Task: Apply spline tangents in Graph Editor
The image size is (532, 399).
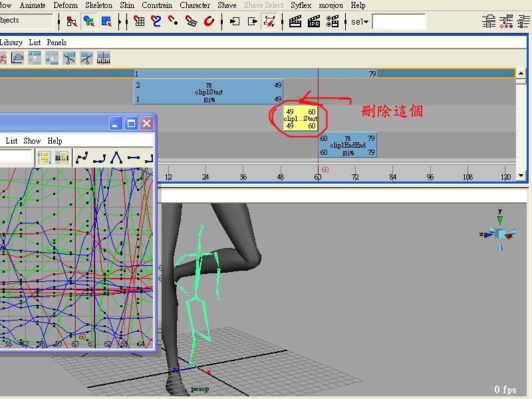Action: (x=82, y=158)
